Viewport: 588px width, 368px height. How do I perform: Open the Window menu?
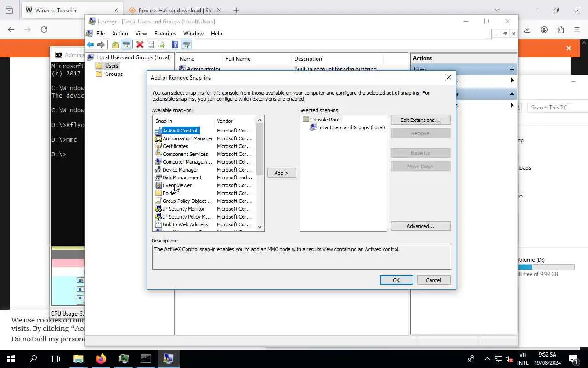click(193, 34)
